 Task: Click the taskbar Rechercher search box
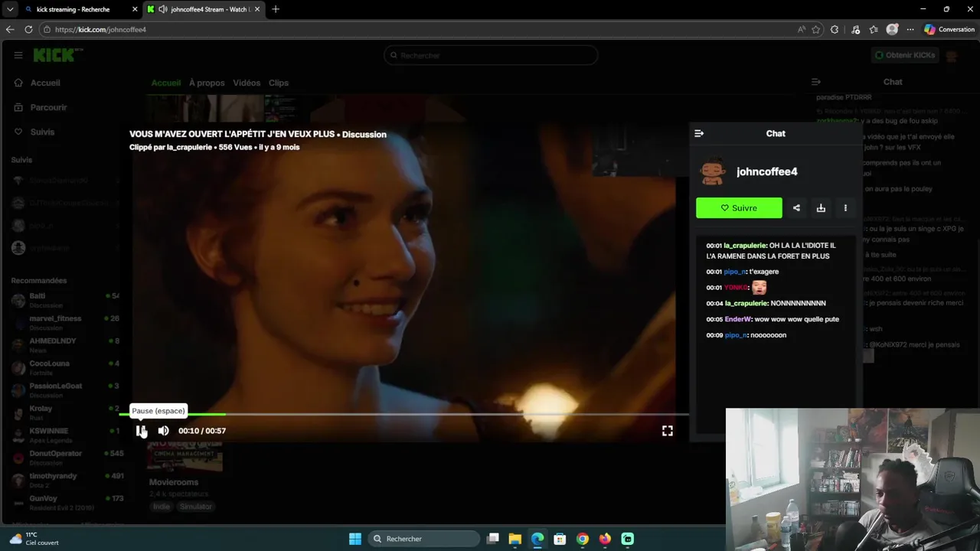(423, 539)
